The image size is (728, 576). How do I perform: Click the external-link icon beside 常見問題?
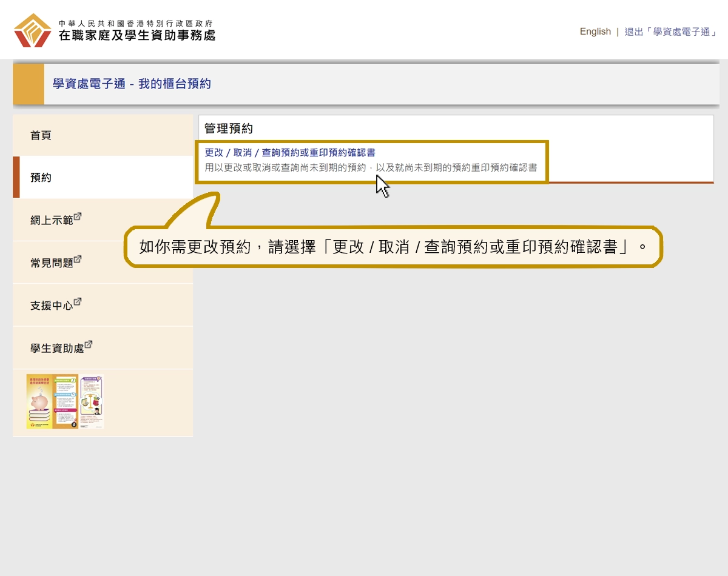(x=78, y=258)
